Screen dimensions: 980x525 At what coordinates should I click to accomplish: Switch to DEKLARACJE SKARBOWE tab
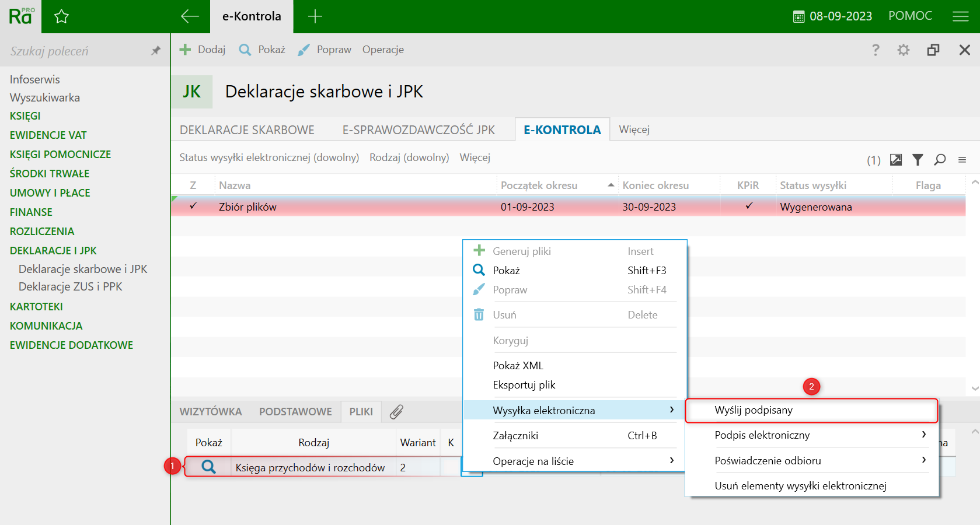pyautogui.click(x=247, y=130)
